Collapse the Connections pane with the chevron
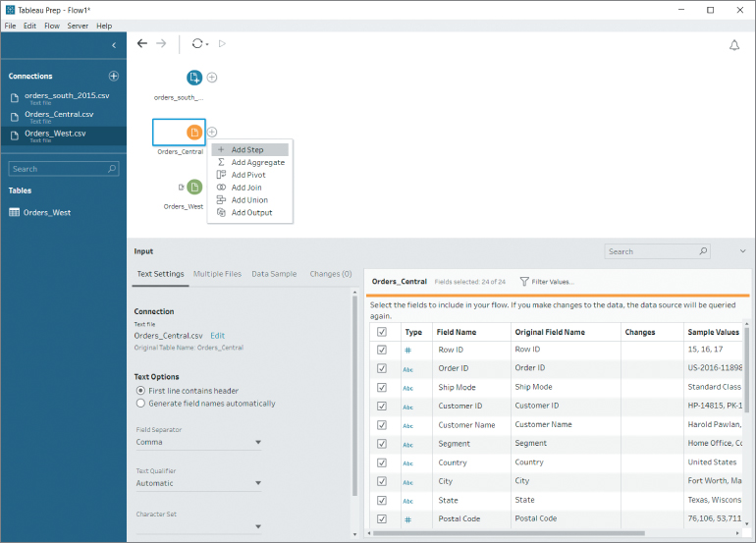This screenshot has width=756, height=543. 114,45
